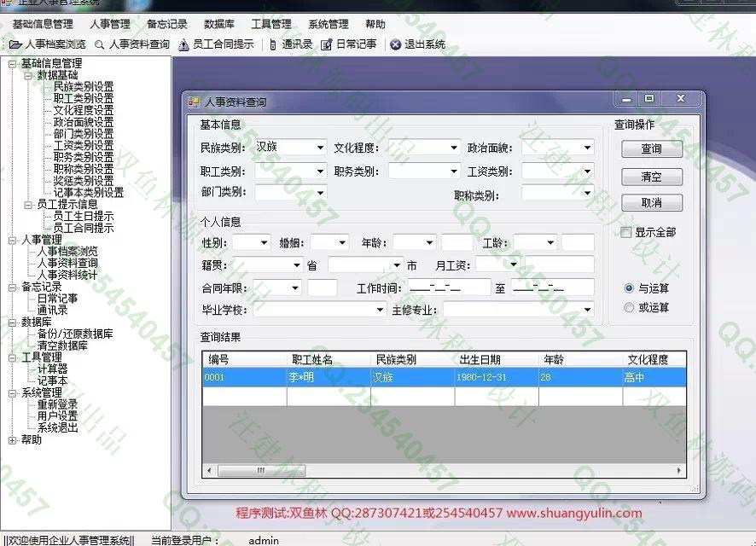This screenshot has height=546, width=756.
Task: Click the 取消 button
Action: [x=652, y=203]
